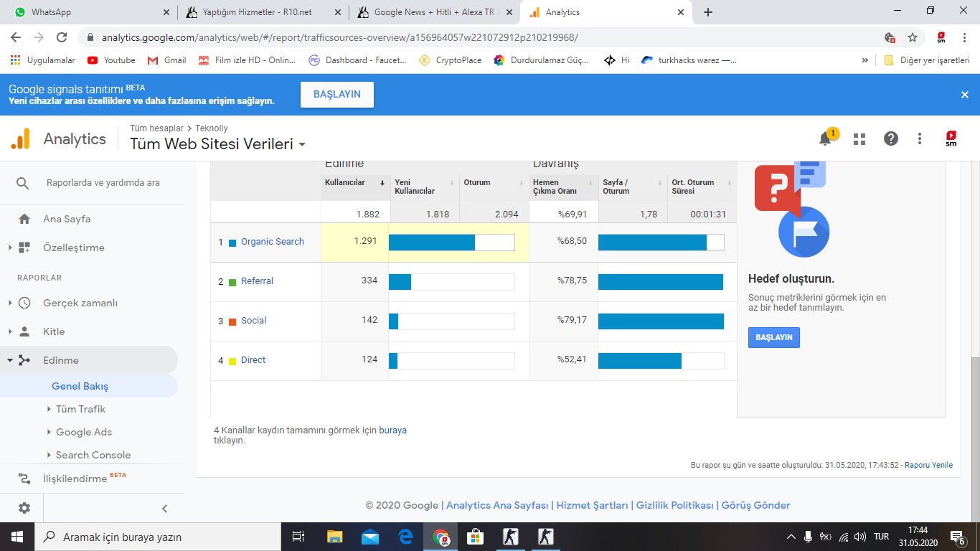The height and width of the screenshot is (551, 980).
Task: Click the search magnifier in sidebar
Action: (23, 183)
